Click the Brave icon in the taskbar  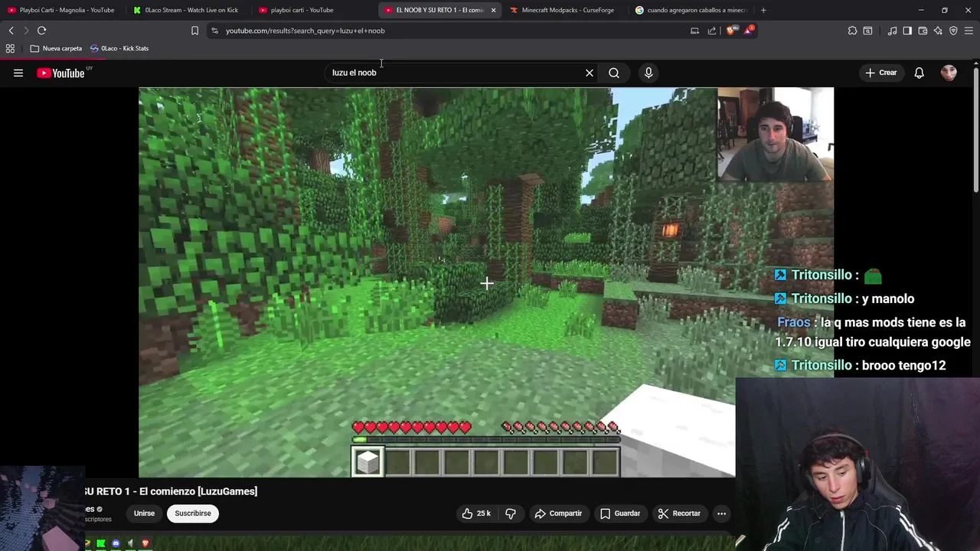tap(145, 543)
